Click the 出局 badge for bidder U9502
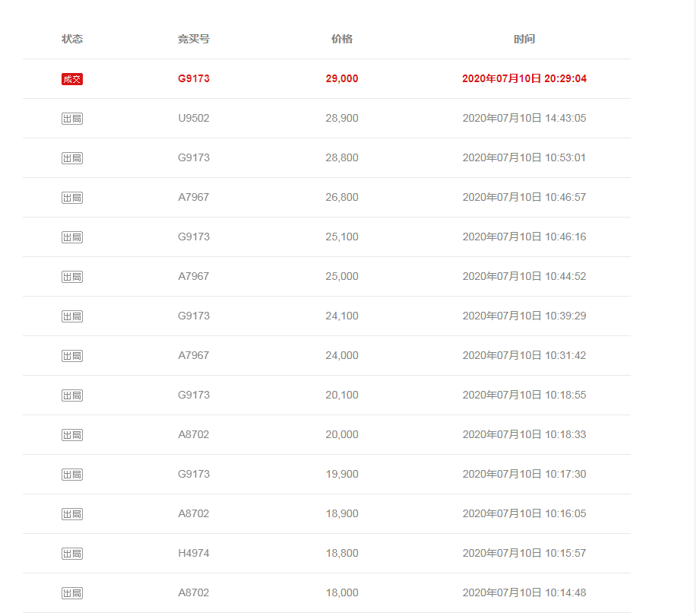 (72, 119)
